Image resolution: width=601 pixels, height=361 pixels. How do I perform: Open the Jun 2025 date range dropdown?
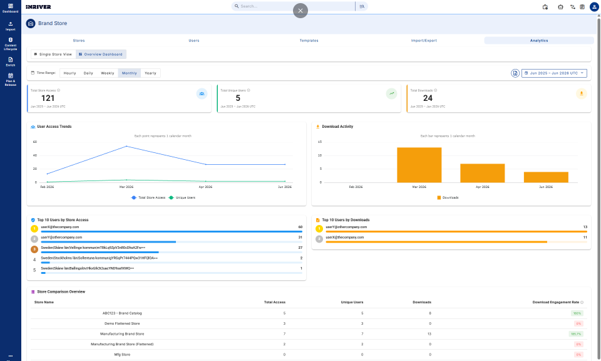pos(554,73)
